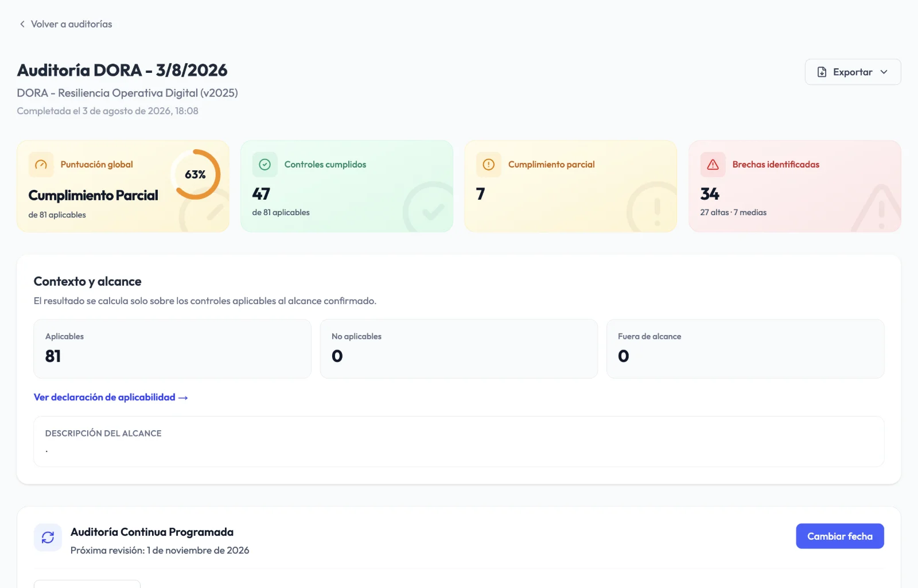Viewport: 918px width, 588px height.
Task: Go back via Volver a auditorías link
Action: tap(65, 24)
